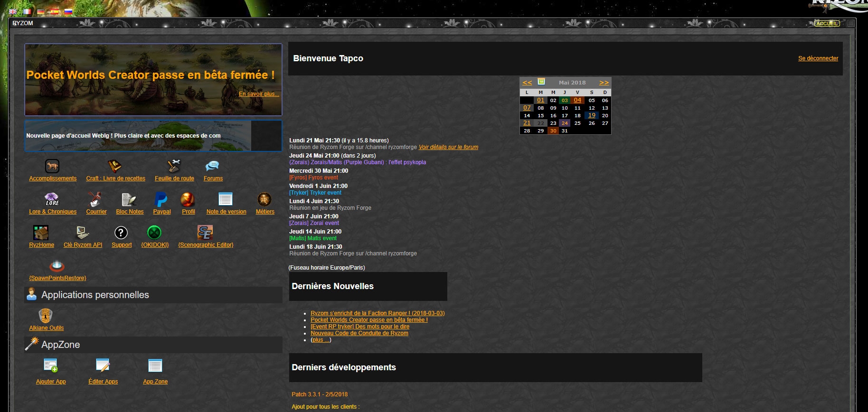Click Se déconnecter link
Screen dimensions: 868x412
point(818,58)
